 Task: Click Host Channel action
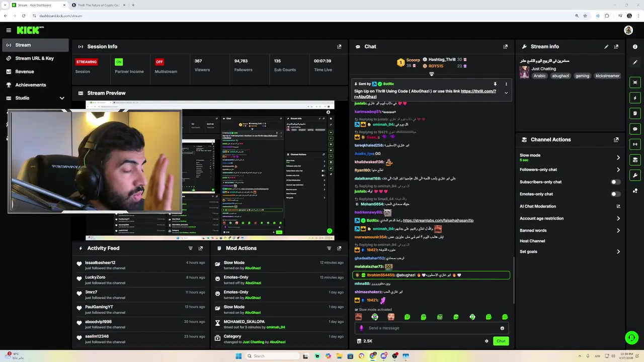click(532, 241)
